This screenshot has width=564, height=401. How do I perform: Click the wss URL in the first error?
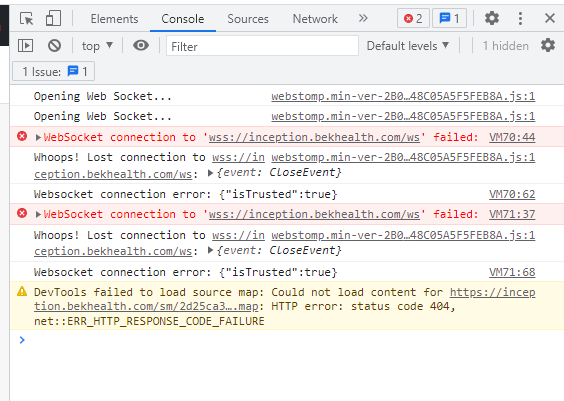click(314, 137)
